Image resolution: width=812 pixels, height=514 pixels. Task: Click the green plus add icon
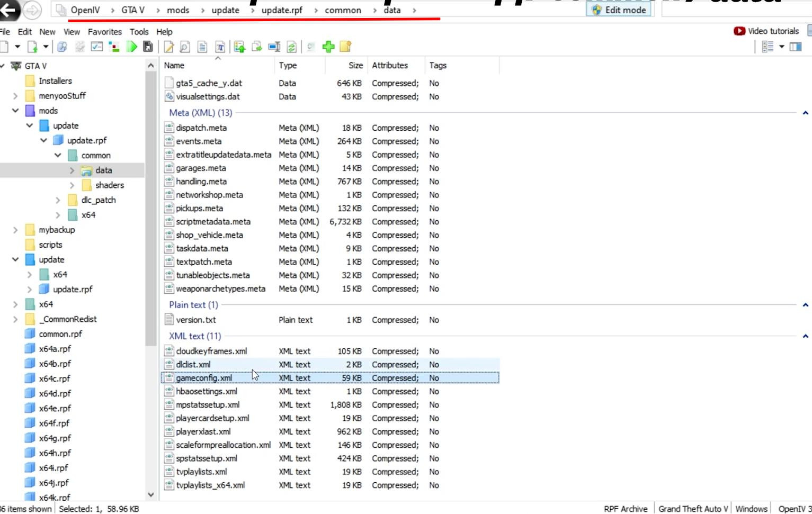tap(328, 47)
